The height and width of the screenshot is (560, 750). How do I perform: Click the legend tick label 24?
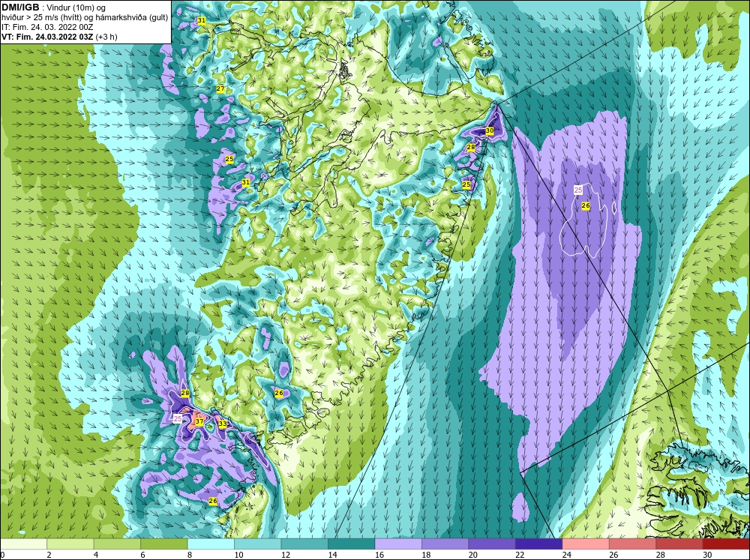[x=566, y=555]
